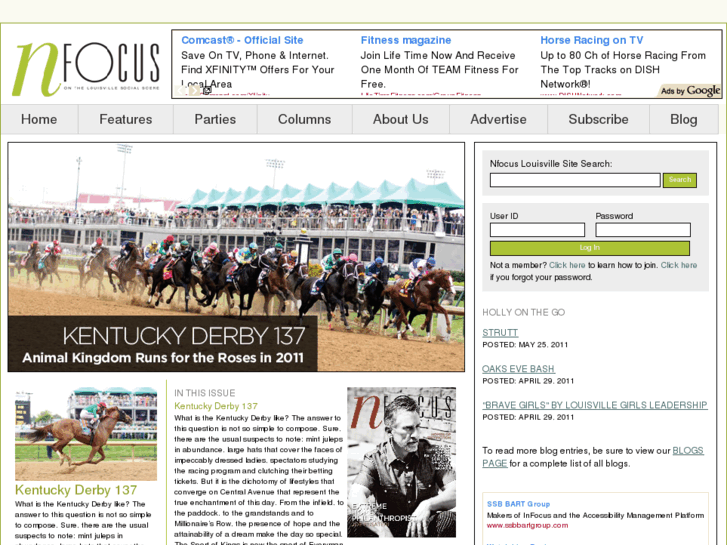Click here link for forgotten password

tap(679, 265)
